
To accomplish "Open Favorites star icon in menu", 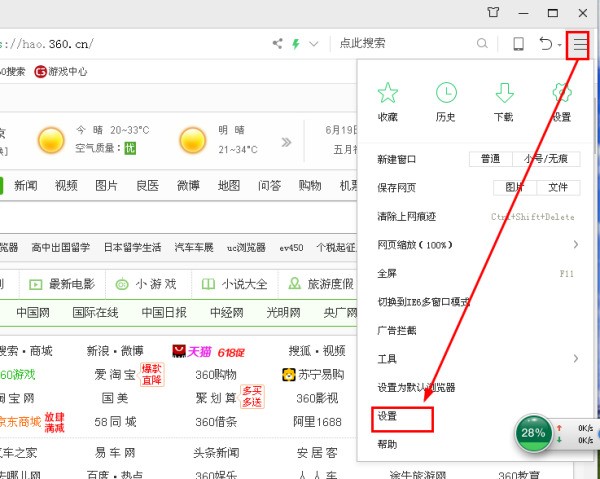I will [388, 93].
